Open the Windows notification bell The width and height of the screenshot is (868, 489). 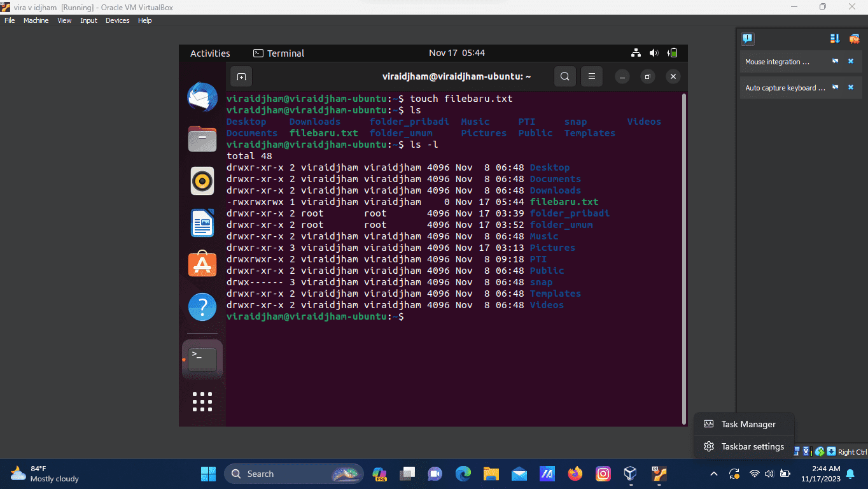(x=850, y=474)
